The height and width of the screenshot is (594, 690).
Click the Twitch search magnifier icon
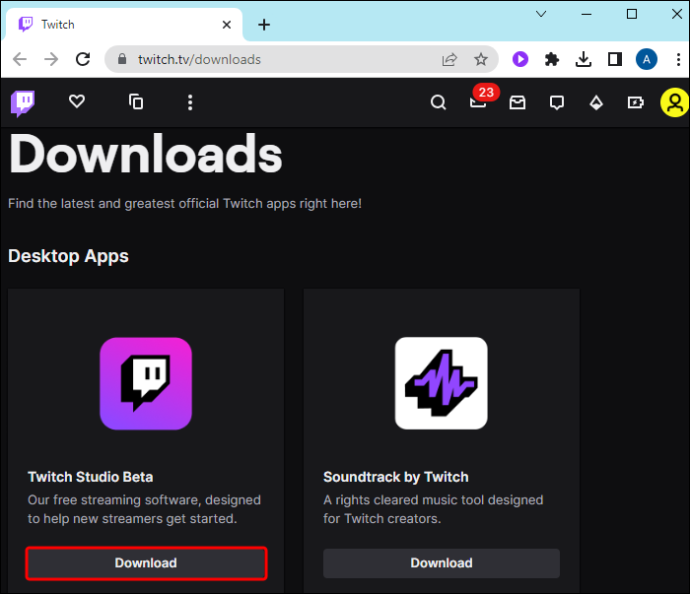(x=438, y=103)
